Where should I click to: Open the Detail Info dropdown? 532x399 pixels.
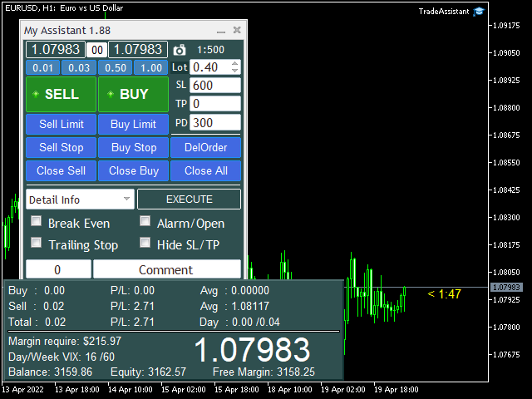[x=80, y=199]
